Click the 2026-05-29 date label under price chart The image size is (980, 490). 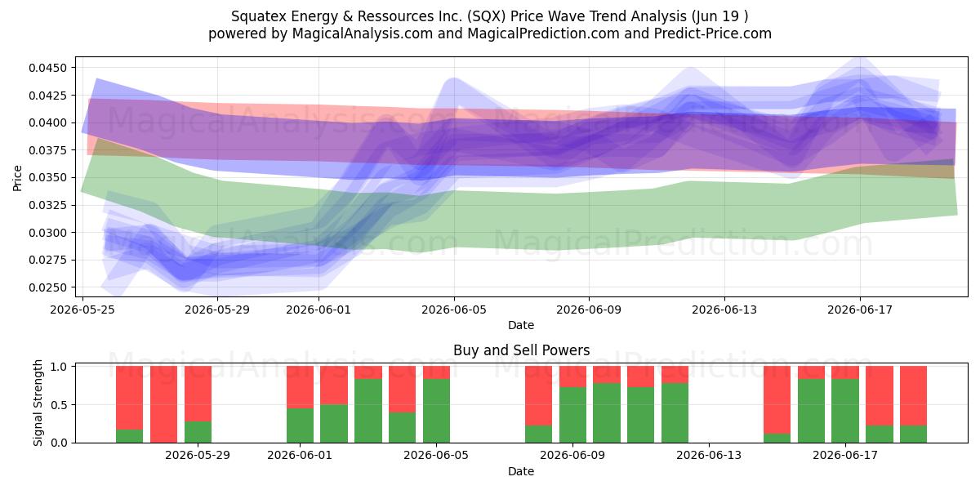point(218,310)
